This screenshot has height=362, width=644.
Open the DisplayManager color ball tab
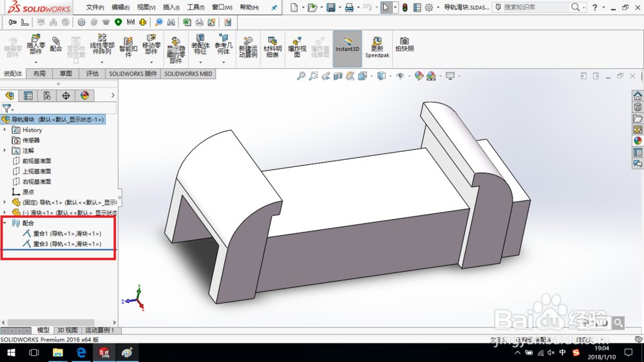pos(84,95)
